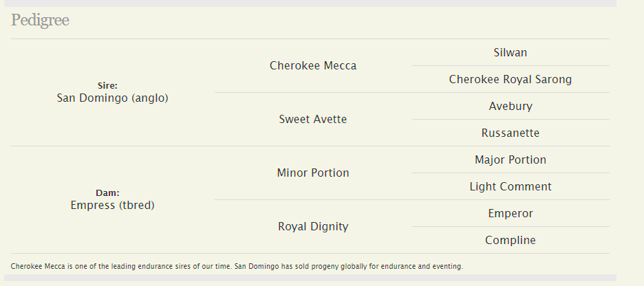The image size is (644, 286).
Task: Click the gray bar below the note
Action: (x=310, y=278)
